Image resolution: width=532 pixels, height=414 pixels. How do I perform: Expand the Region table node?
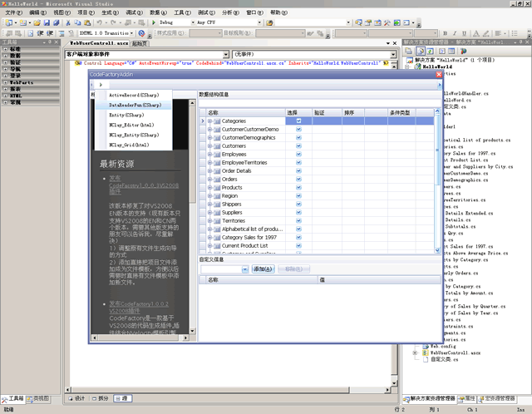(x=209, y=196)
